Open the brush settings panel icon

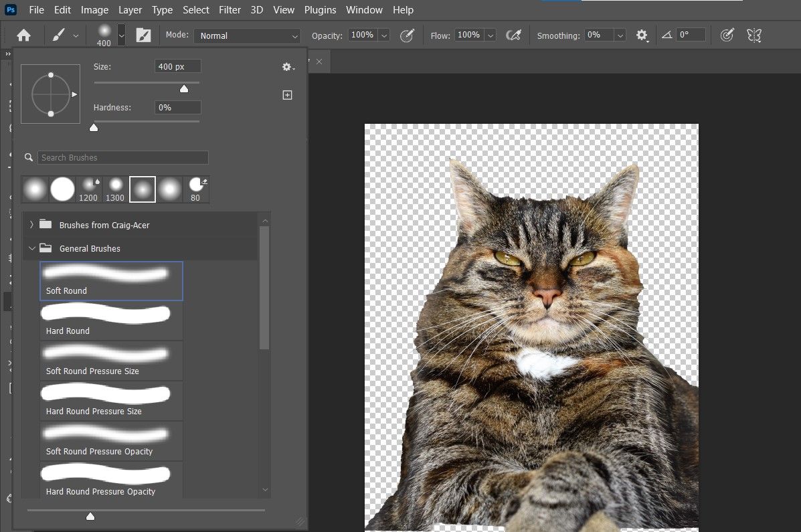coord(143,35)
